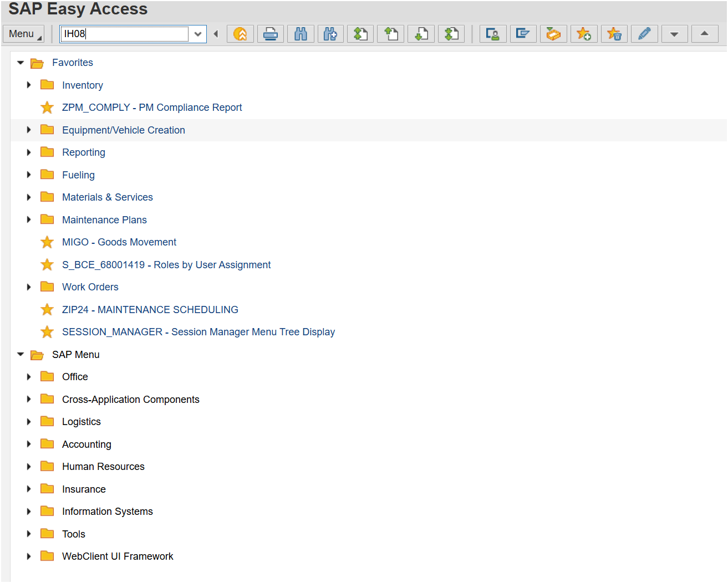Expand the Human Resources folder arrow

click(29, 467)
